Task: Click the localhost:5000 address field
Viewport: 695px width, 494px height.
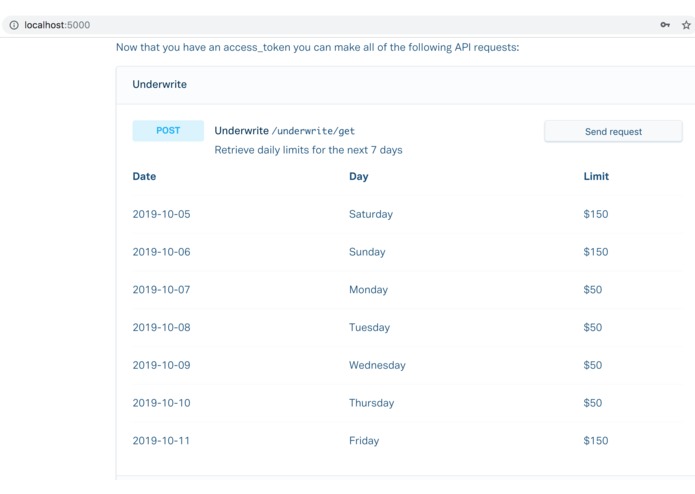Action: coord(57,25)
